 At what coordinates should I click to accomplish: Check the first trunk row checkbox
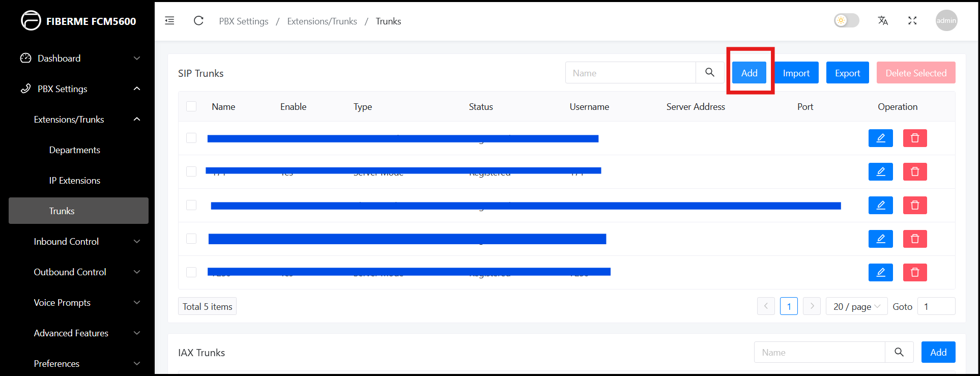[191, 138]
